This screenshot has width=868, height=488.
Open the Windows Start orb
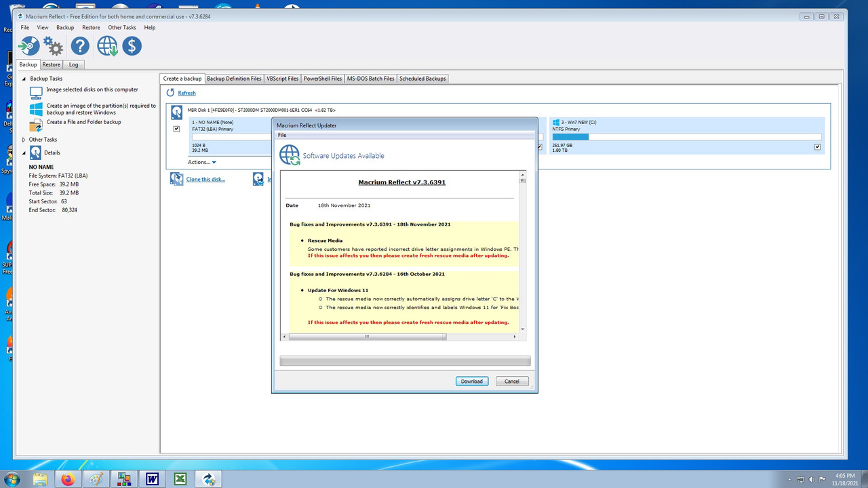pos(12,479)
